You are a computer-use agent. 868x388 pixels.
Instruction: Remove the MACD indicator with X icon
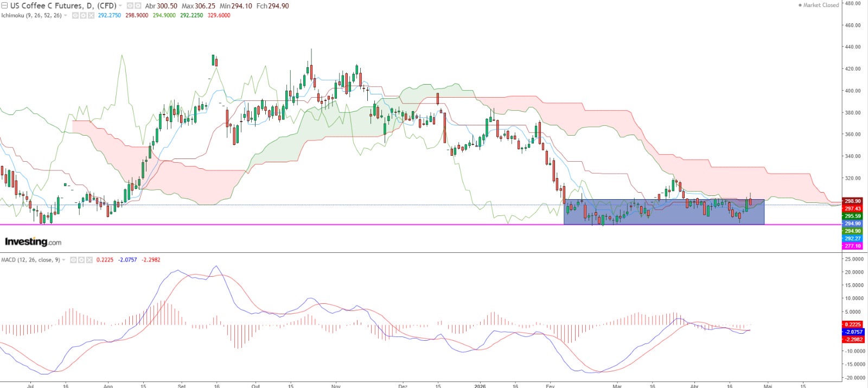pyautogui.click(x=89, y=260)
